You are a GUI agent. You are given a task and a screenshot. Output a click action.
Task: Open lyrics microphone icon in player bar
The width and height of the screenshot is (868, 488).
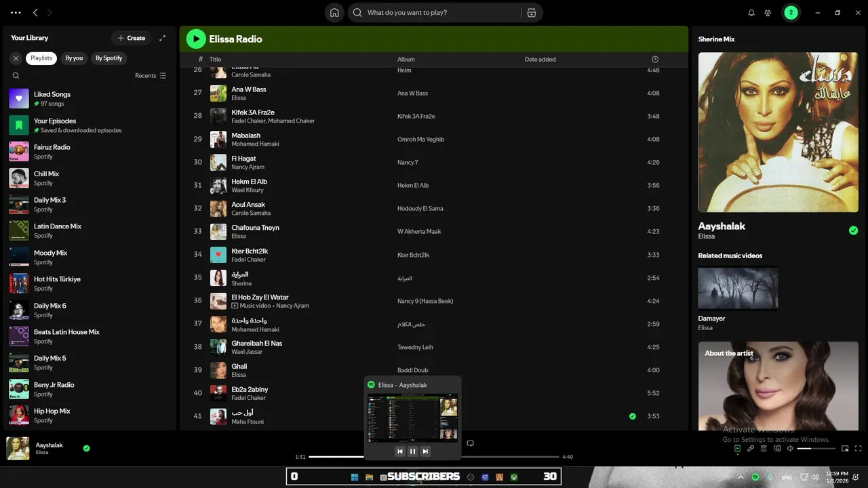[x=751, y=448]
